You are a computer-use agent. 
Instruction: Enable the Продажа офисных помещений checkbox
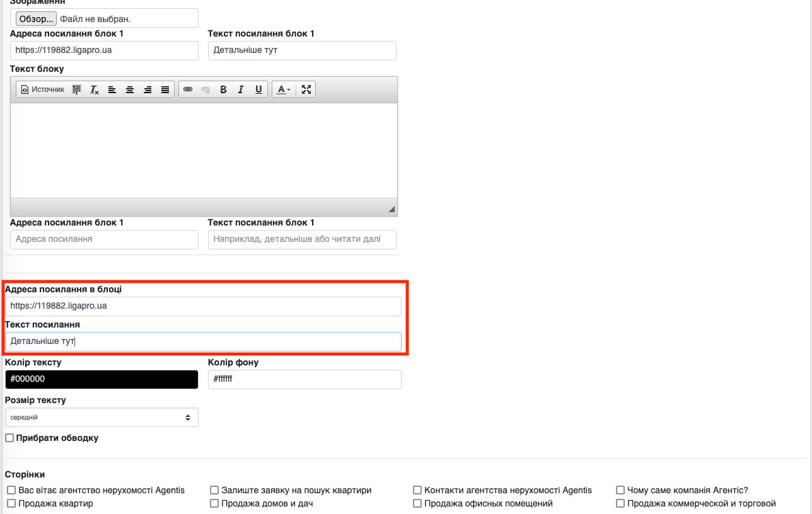[x=417, y=503]
